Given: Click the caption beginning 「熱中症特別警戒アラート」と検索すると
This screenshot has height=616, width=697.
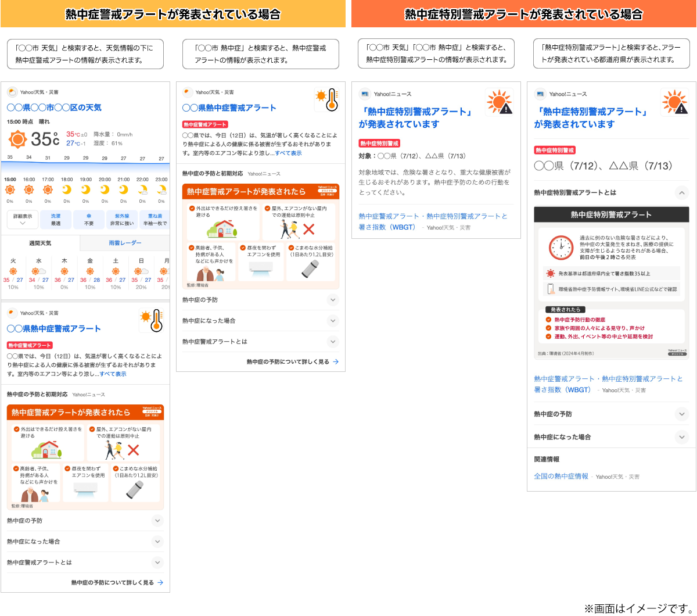Looking at the screenshot, I should (x=612, y=53).
